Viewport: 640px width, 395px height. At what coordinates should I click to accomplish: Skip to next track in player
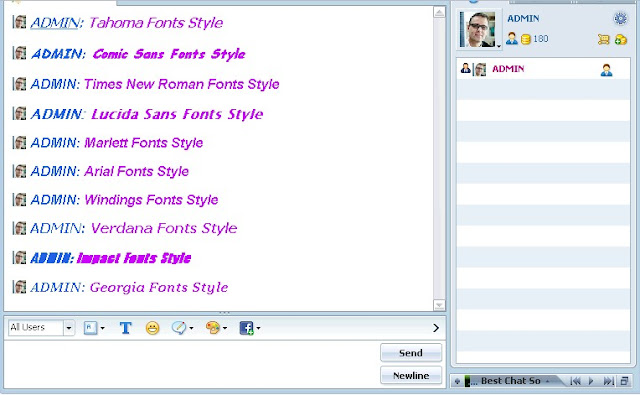click(608, 381)
